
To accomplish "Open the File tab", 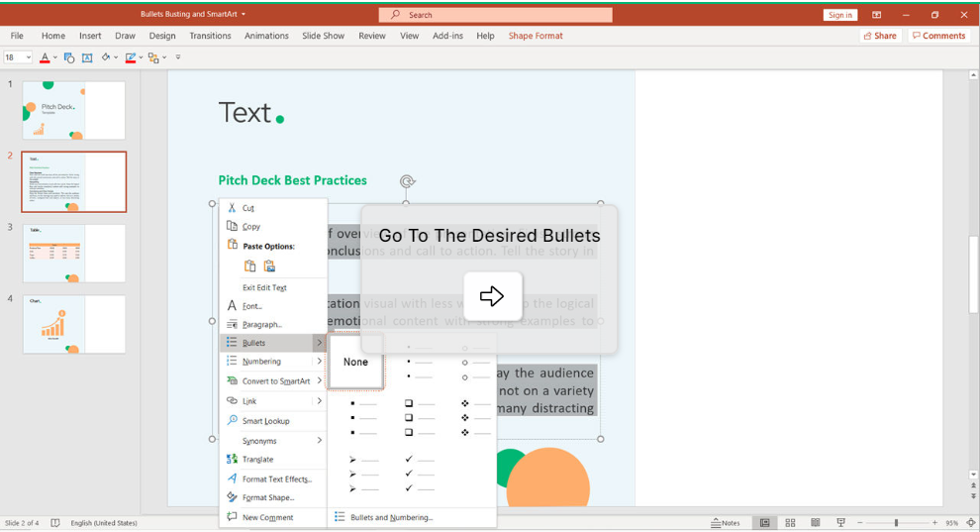I will pyautogui.click(x=17, y=36).
